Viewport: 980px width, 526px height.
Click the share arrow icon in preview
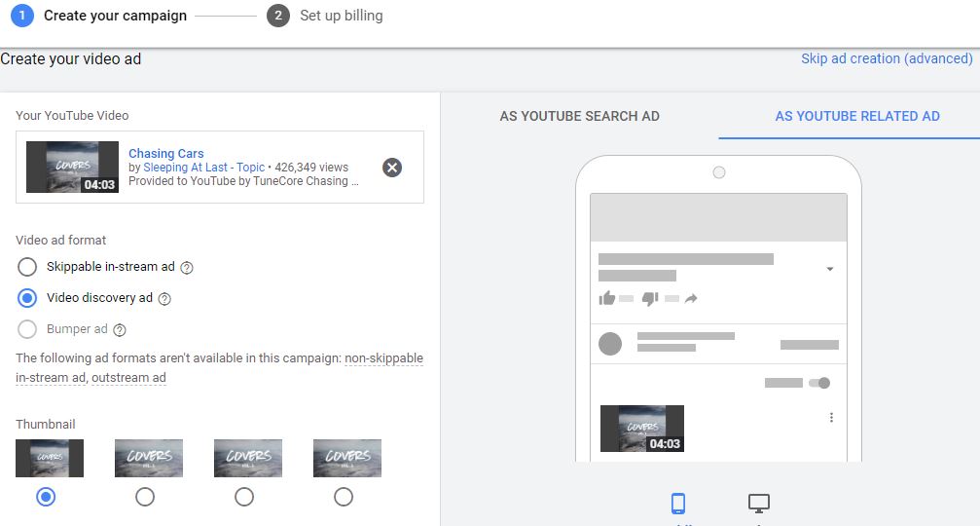(691, 299)
